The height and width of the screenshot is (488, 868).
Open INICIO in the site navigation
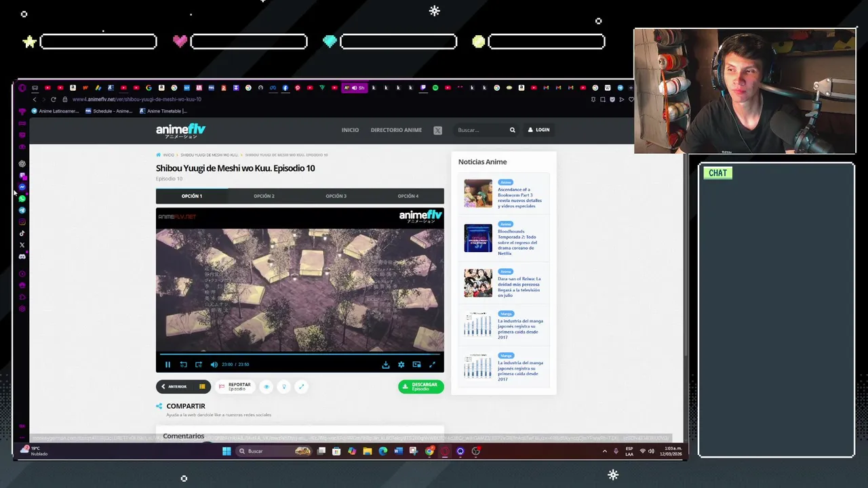[x=350, y=130]
